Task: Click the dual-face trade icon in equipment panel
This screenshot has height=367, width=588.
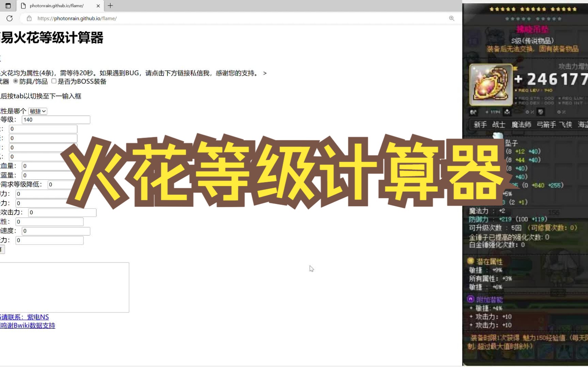Action: [x=473, y=112]
